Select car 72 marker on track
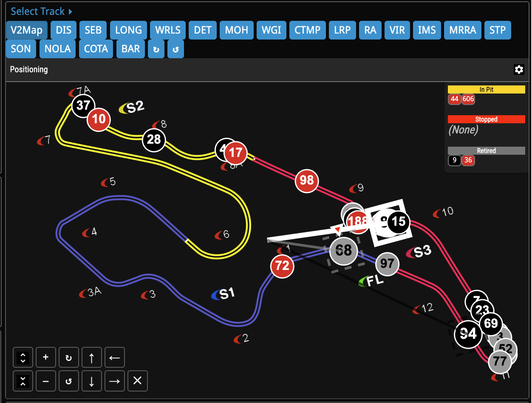The image size is (532, 403). tap(282, 266)
